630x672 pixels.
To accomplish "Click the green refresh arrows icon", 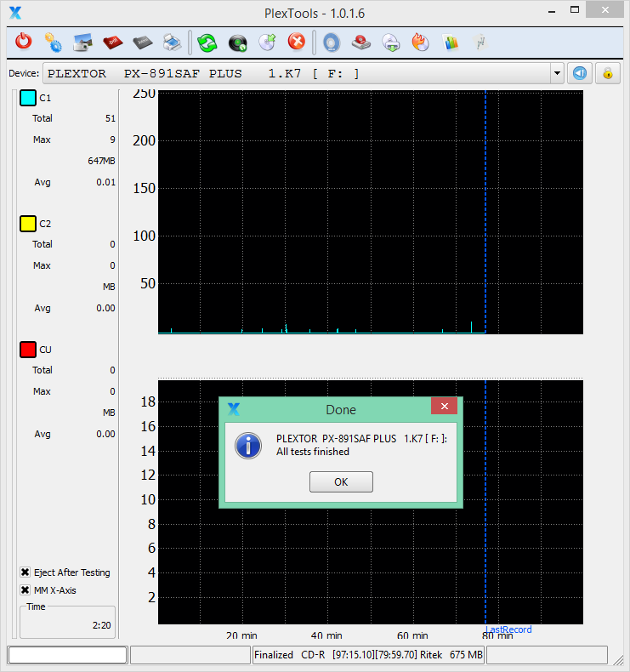I will click(207, 43).
